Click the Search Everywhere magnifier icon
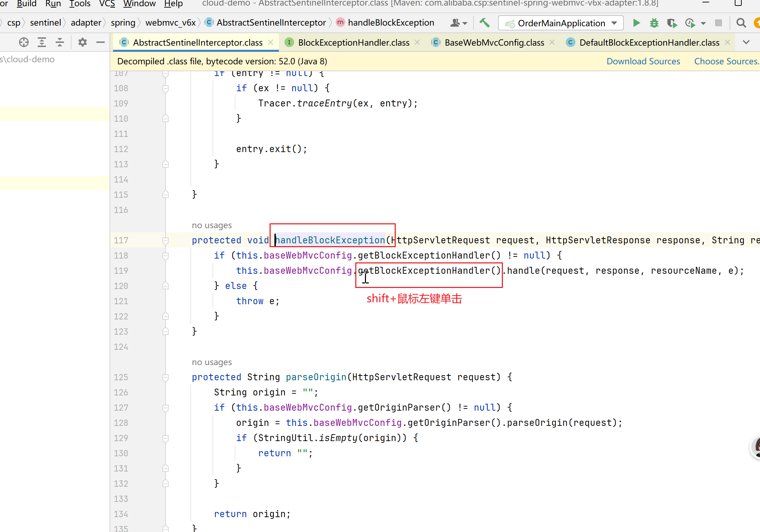The width and height of the screenshot is (760, 532). [x=741, y=23]
